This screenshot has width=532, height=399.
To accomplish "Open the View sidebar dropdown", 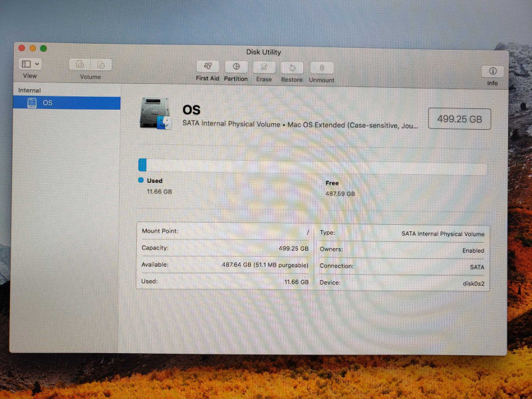I will (30, 64).
